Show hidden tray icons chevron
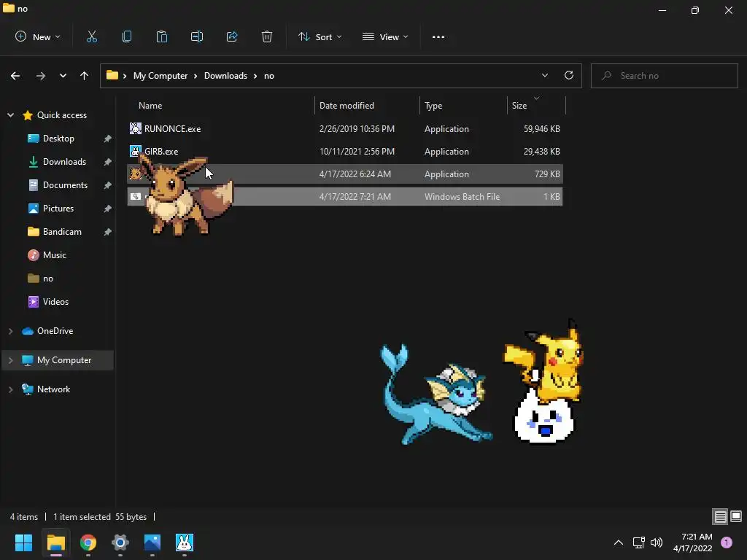 619,542
